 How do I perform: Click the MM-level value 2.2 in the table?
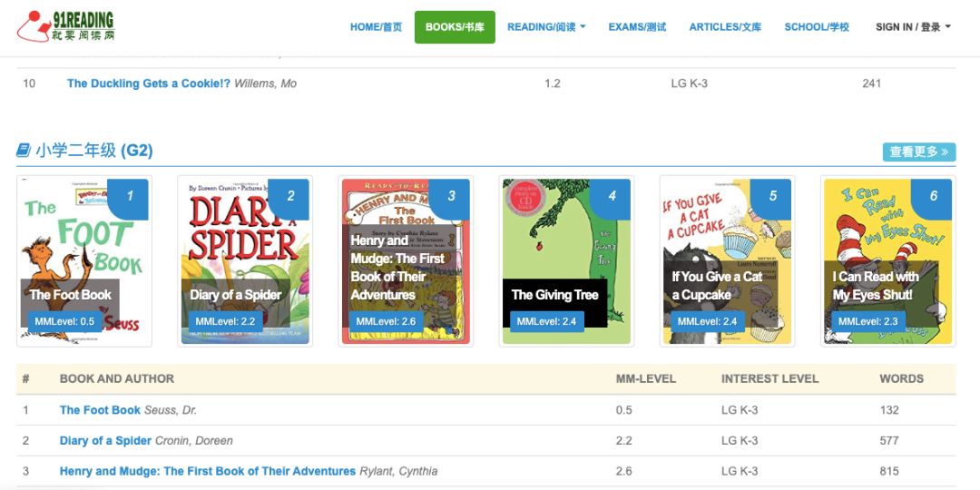[x=623, y=441]
